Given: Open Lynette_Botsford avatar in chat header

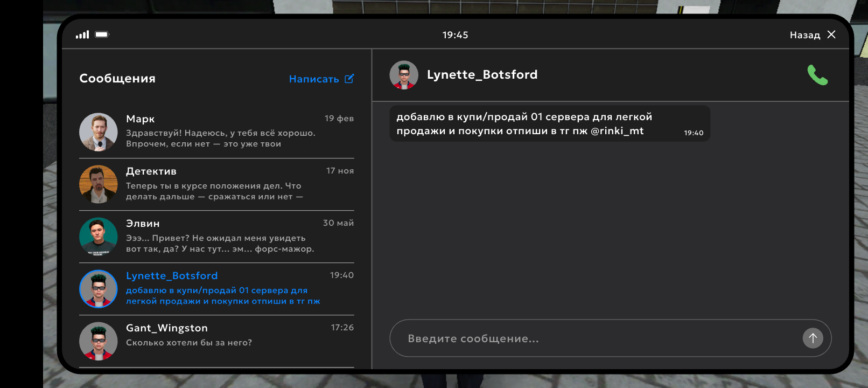Looking at the screenshot, I should click(x=404, y=75).
